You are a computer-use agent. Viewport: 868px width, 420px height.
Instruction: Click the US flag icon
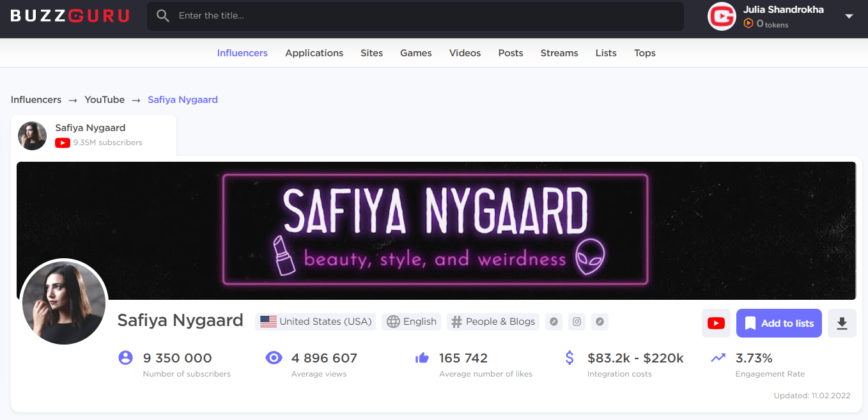click(x=268, y=322)
